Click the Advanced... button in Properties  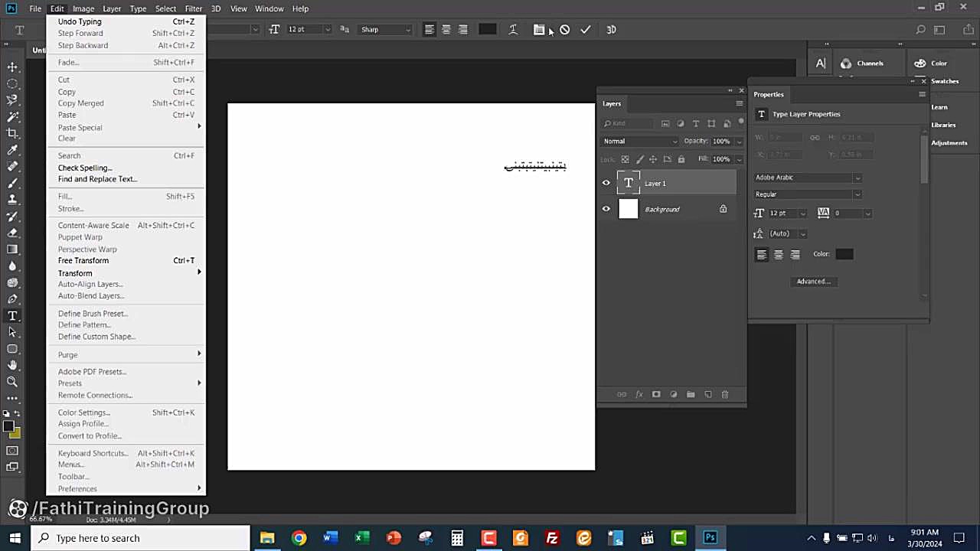click(x=813, y=282)
